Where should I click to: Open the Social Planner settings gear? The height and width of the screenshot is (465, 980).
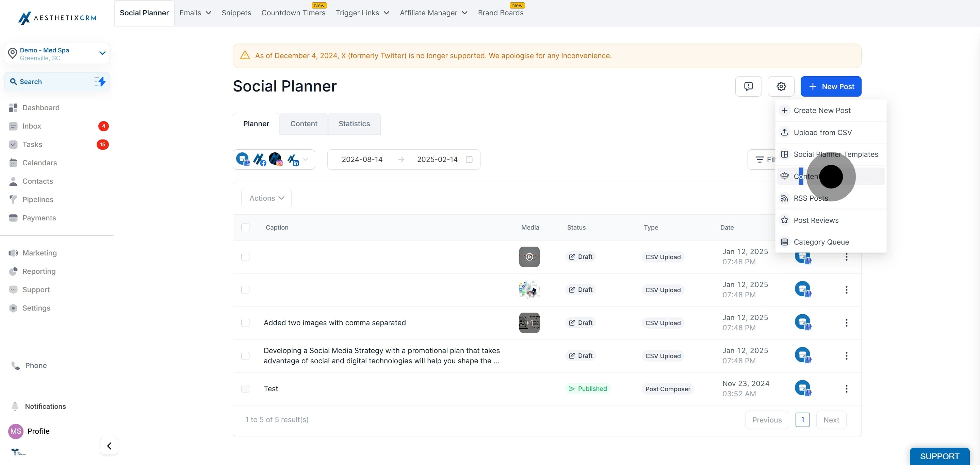pyautogui.click(x=781, y=86)
